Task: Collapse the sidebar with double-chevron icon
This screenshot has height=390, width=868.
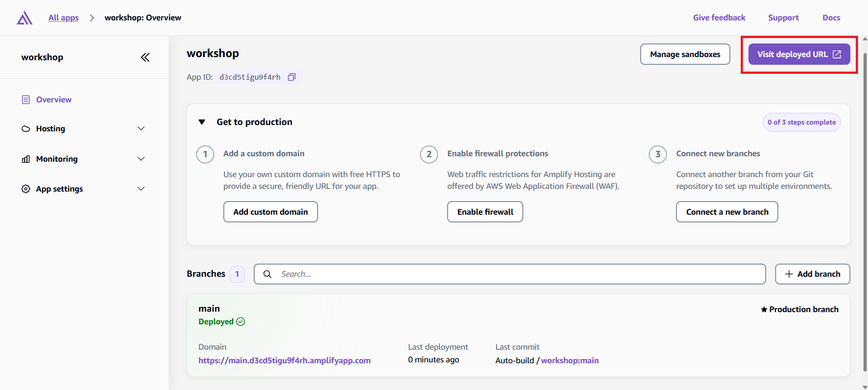Action: 145,58
